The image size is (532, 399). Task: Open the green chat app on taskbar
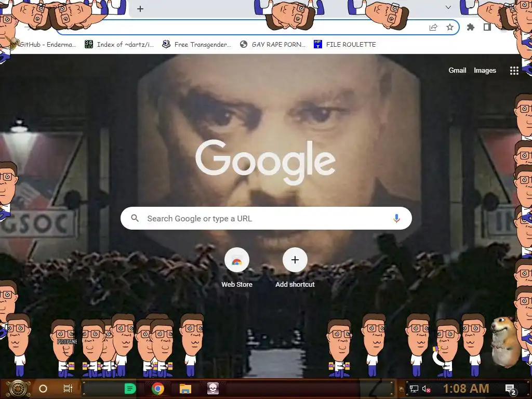point(130,389)
